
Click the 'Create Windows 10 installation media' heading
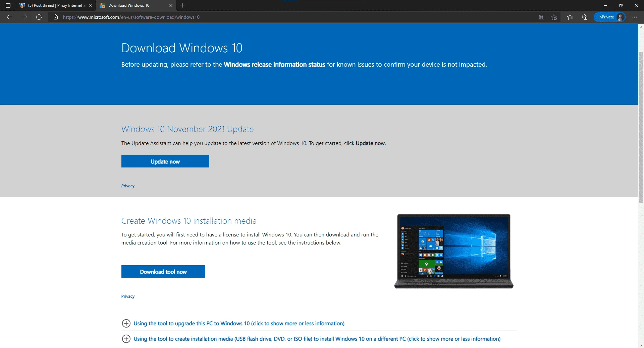(x=189, y=221)
